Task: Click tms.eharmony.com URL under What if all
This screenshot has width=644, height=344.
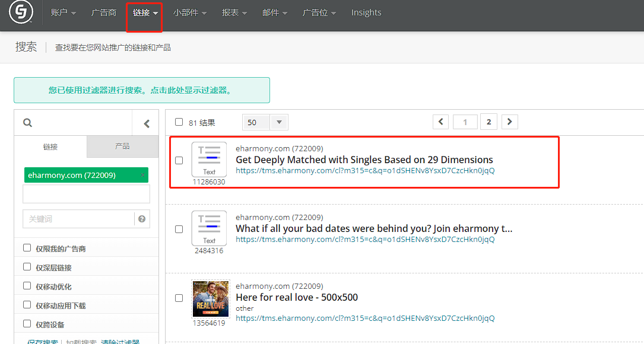Action: pos(365,239)
